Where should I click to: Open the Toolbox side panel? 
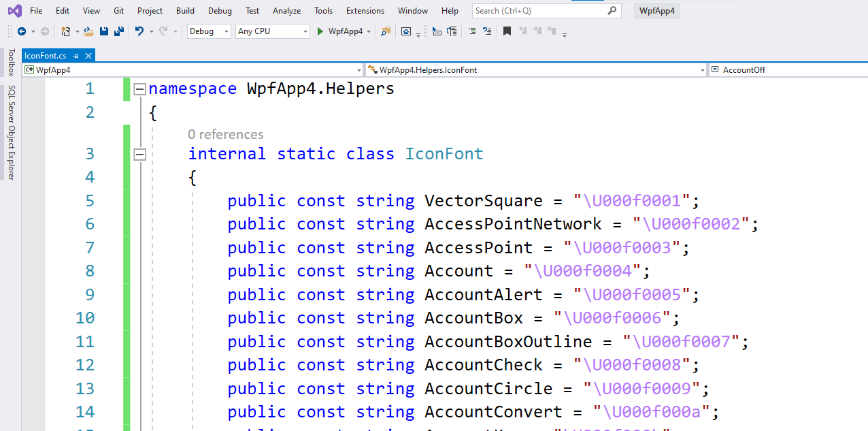11,63
